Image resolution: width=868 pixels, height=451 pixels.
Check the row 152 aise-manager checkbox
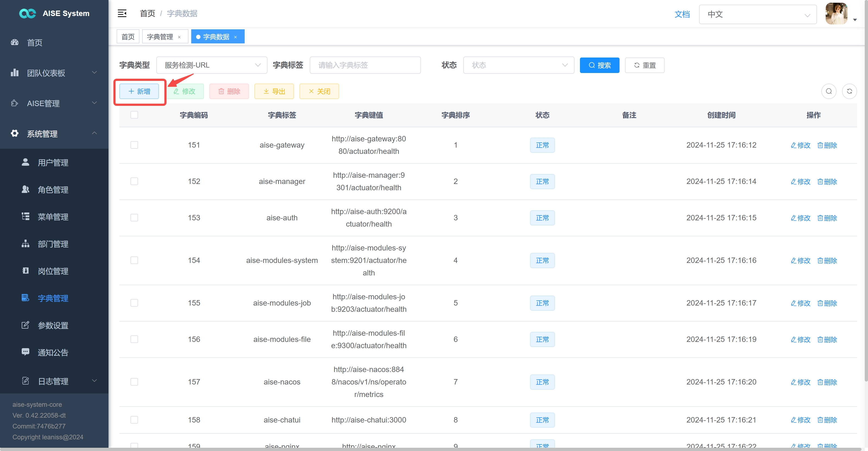134,181
